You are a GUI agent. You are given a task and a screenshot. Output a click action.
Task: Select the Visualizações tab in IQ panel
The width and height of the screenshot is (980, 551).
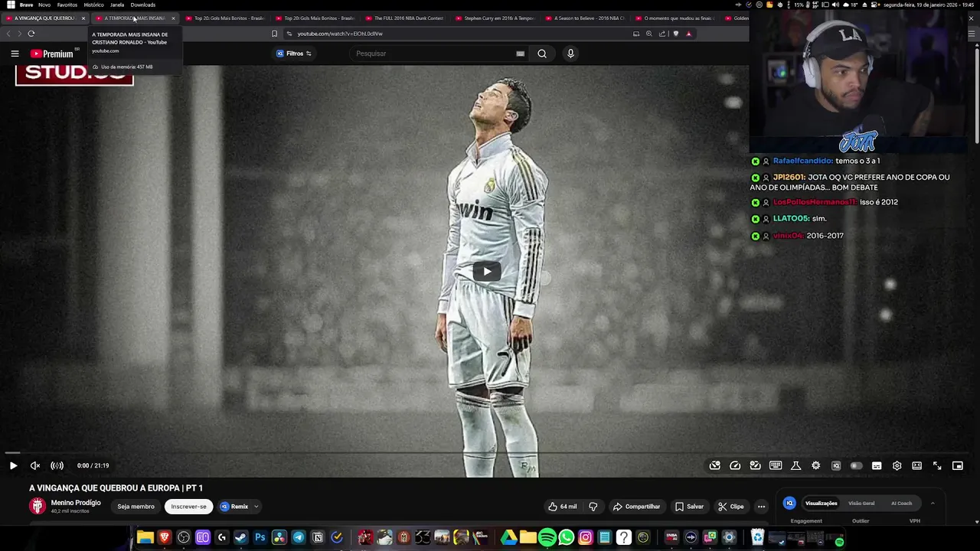pyautogui.click(x=821, y=504)
